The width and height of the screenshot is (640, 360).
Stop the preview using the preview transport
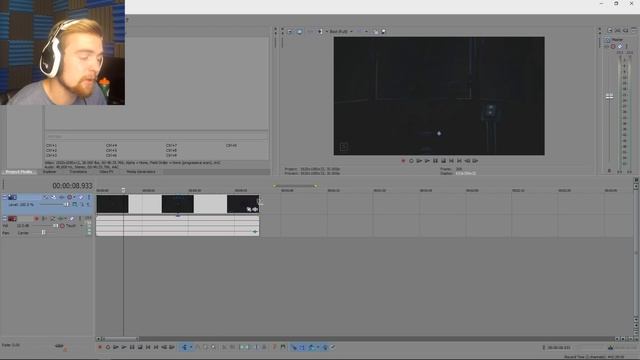444,161
